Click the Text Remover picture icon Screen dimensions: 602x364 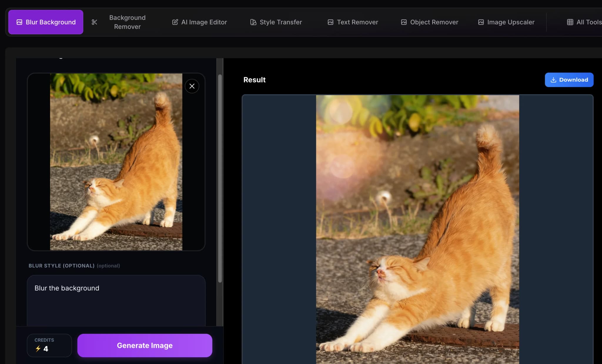[x=330, y=22]
